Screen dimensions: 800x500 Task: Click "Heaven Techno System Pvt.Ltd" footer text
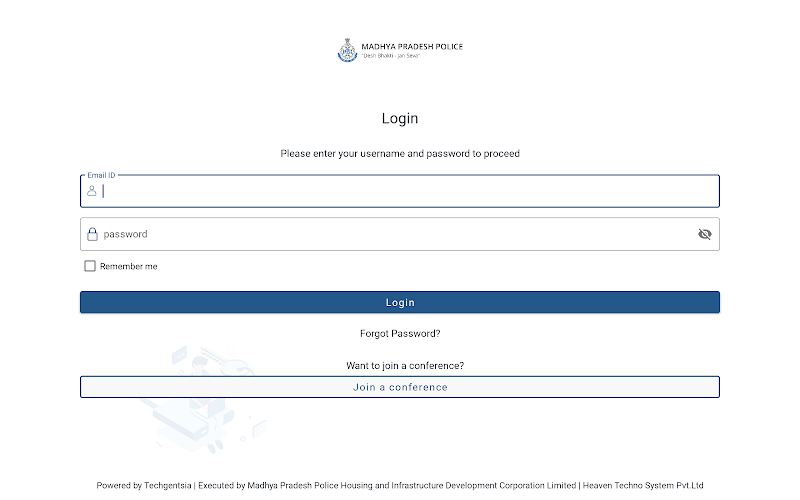(x=643, y=486)
